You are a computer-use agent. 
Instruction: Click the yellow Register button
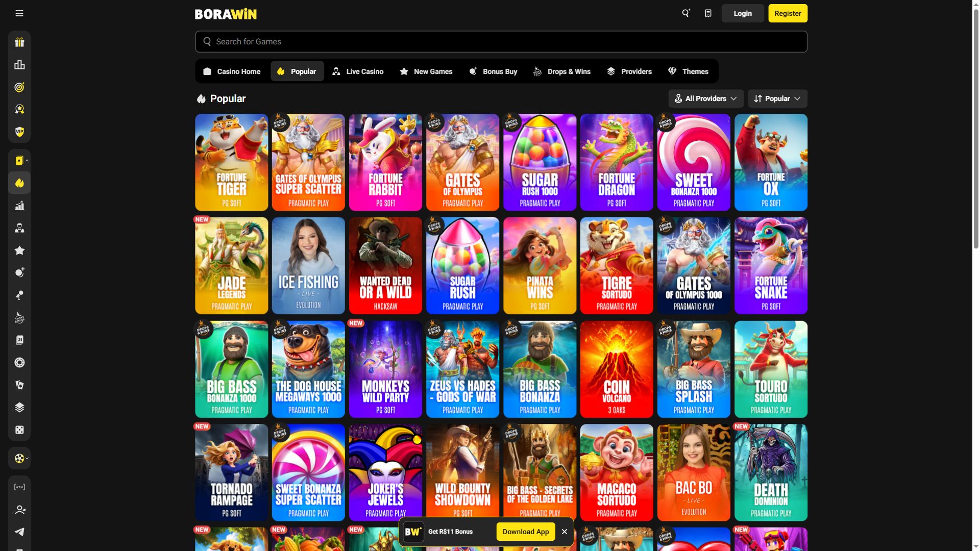click(x=788, y=13)
